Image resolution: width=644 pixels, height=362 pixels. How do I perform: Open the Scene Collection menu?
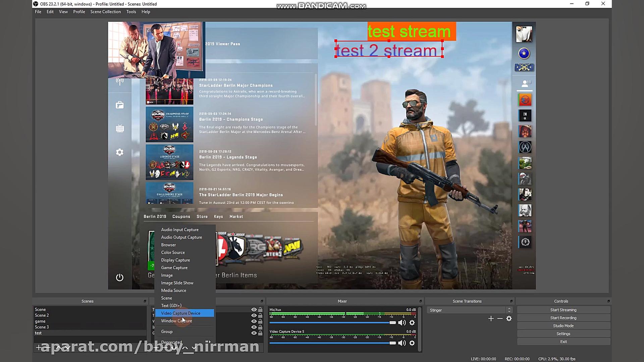pyautogui.click(x=105, y=12)
